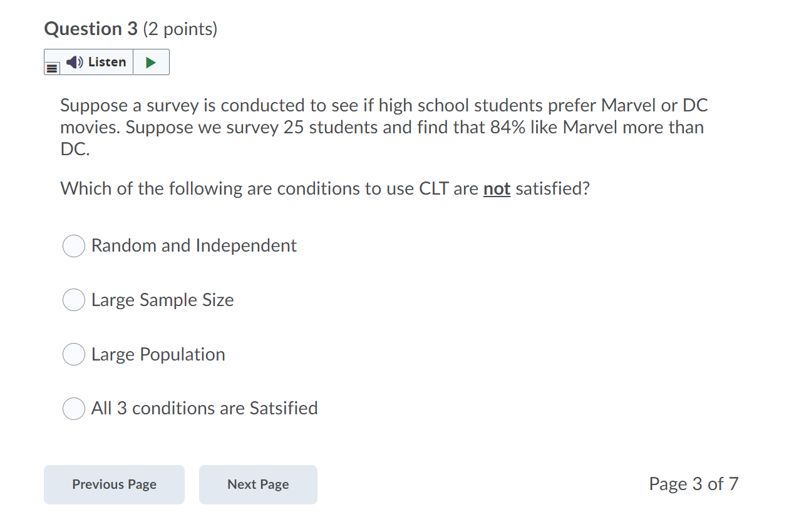The width and height of the screenshot is (799, 532).
Task: Click 'All 3 conditions are Satsified' text
Action: [204, 408]
